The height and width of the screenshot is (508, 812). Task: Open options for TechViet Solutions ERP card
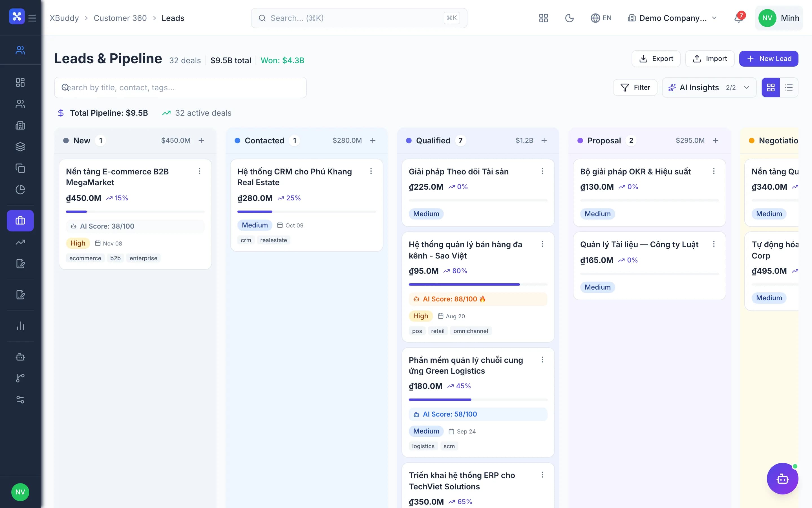click(x=542, y=475)
